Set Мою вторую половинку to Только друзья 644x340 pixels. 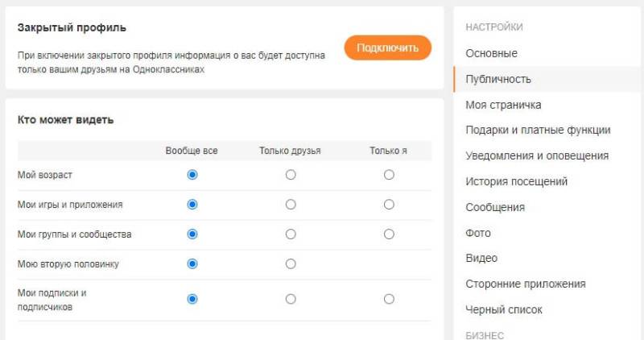pos(291,263)
